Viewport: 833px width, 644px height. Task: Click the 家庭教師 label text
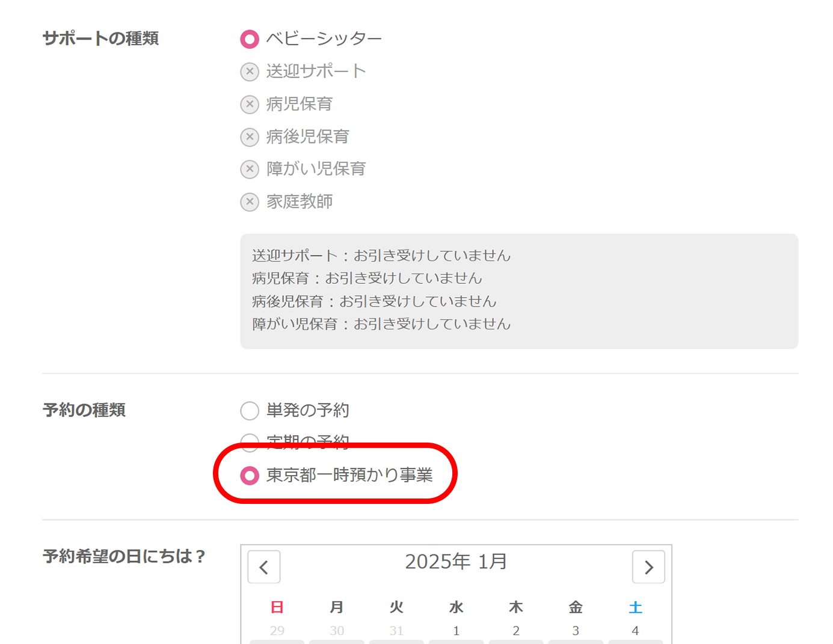300,202
